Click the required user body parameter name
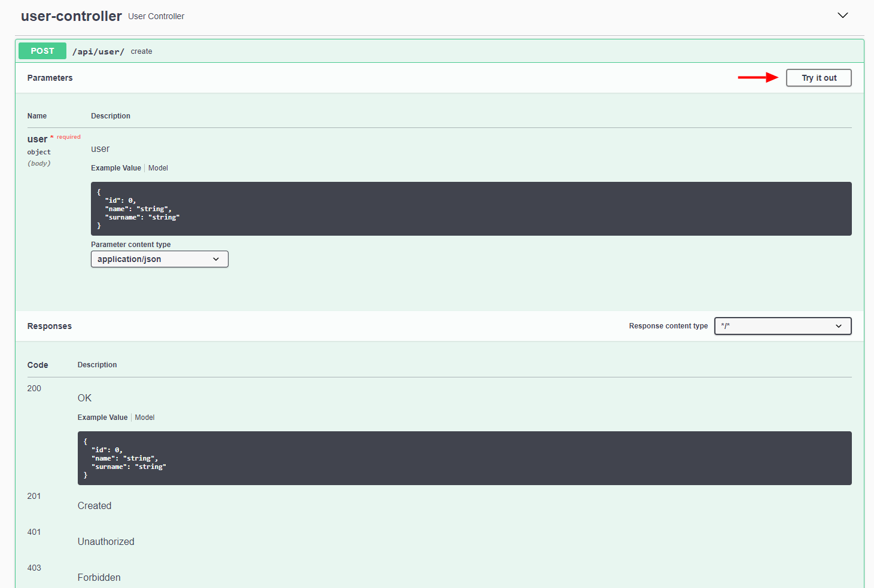 click(x=38, y=138)
